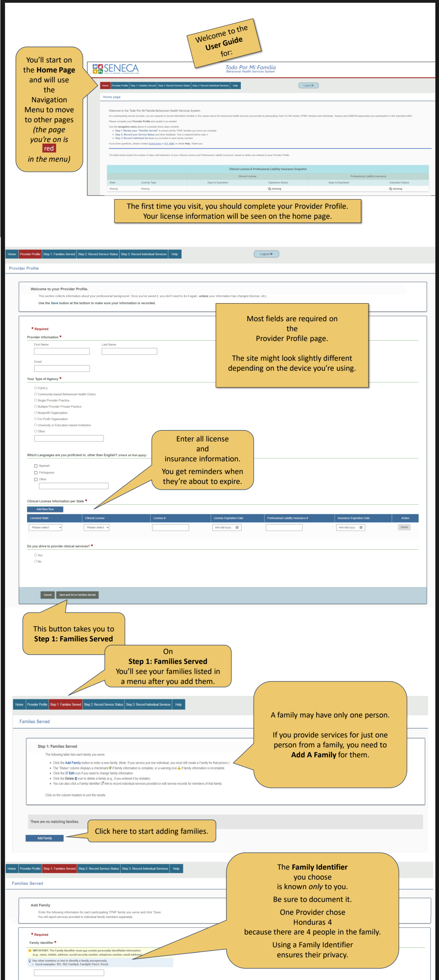Click the Add New Row button
Screen dimensions: 439x980
45,509
